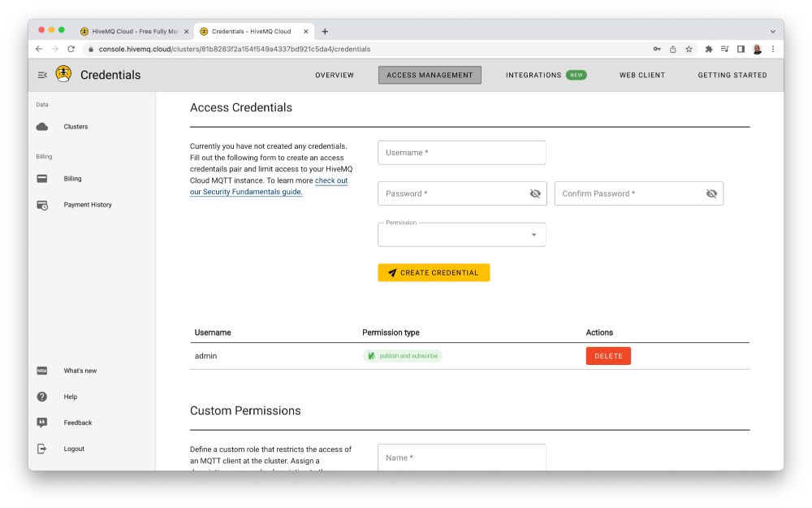The width and height of the screenshot is (812, 508).
Task: Click publish and subscribe permission badge
Action: pos(403,356)
